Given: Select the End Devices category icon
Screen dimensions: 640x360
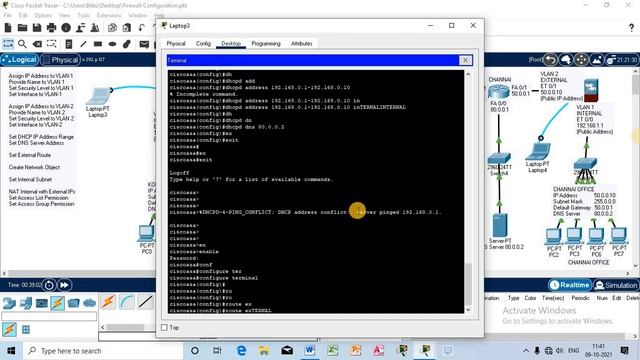Looking at the screenshot, I should tap(26, 303).
